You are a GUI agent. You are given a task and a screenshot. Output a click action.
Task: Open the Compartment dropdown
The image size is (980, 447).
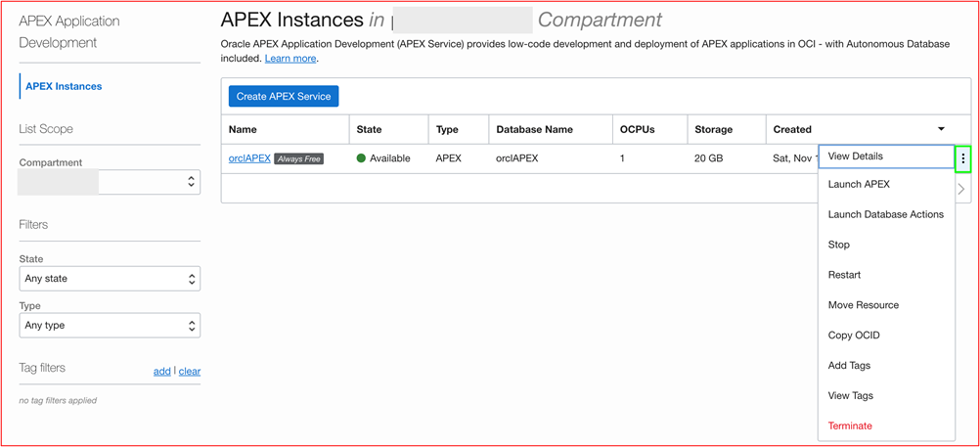(110, 182)
